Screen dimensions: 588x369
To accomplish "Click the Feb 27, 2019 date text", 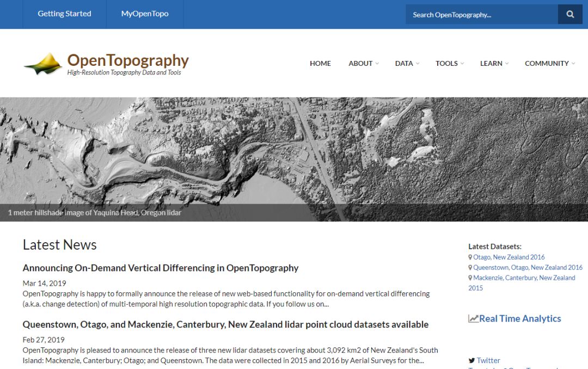I will tap(44, 340).
